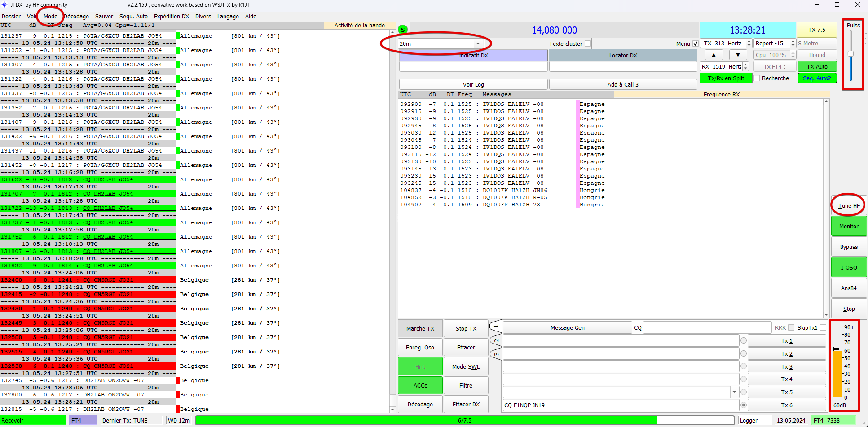Image resolution: width=868 pixels, height=427 pixels.
Task: Toggle the Hint button
Action: click(420, 366)
